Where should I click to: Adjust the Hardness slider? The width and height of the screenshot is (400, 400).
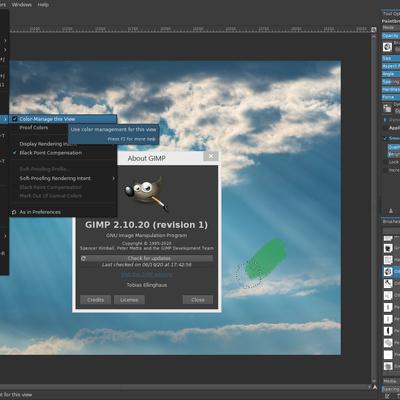391,89
